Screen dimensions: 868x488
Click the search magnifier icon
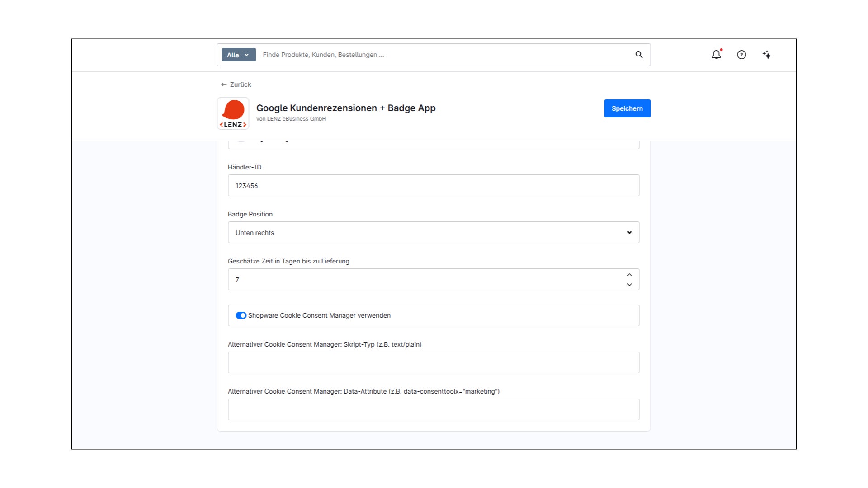[639, 55]
